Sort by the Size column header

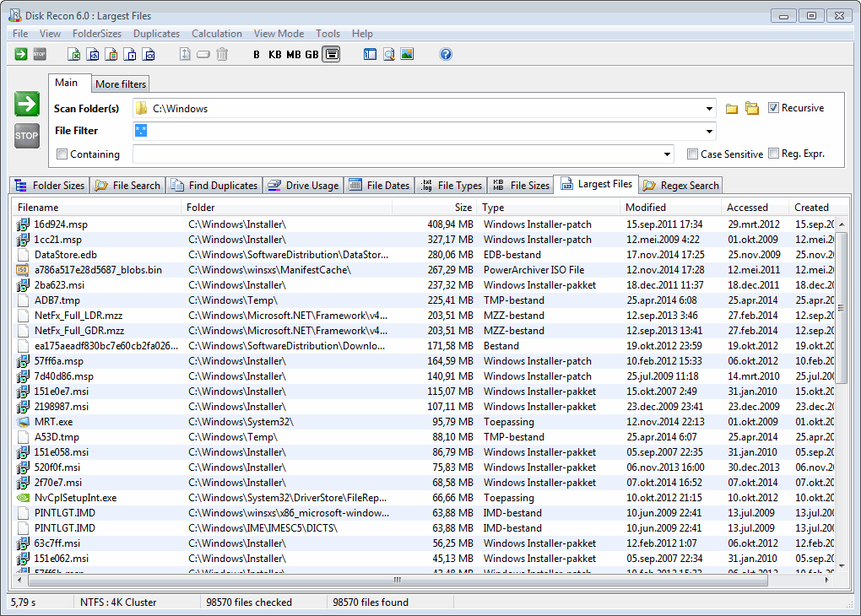(x=435, y=208)
